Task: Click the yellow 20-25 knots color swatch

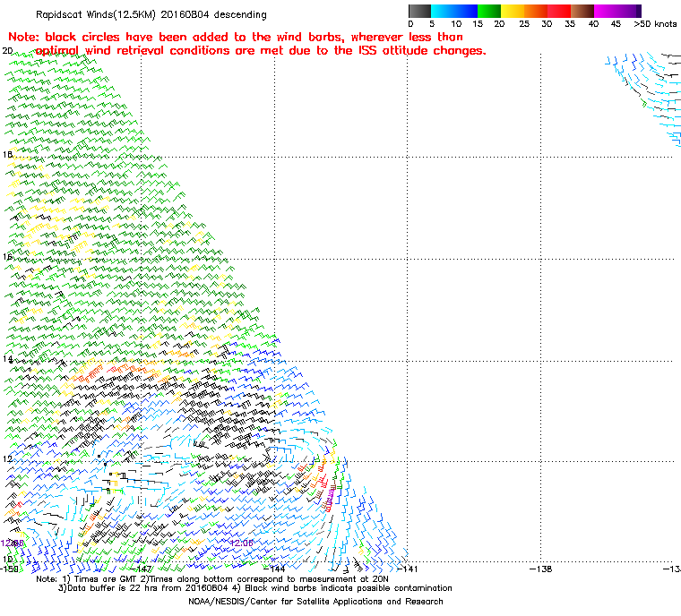Action: [x=513, y=11]
